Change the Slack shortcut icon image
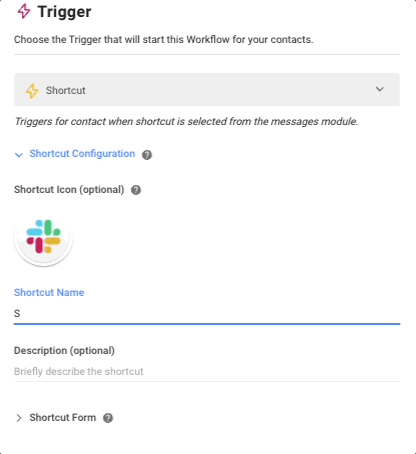416x454 pixels. [x=43, y=237]
